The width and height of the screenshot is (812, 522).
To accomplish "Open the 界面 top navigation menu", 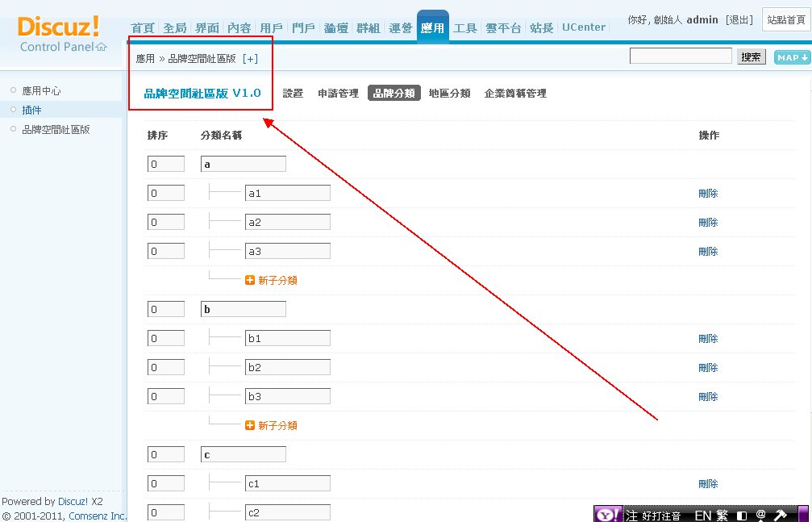I will click(207, 27).
